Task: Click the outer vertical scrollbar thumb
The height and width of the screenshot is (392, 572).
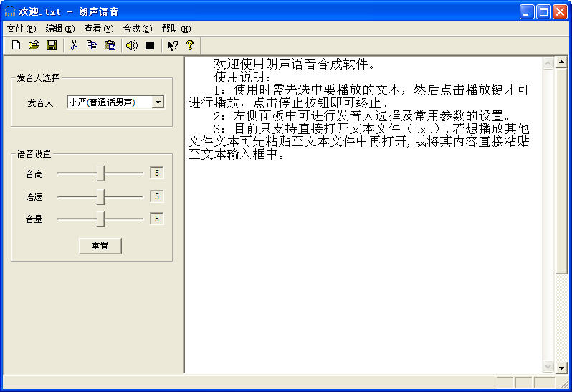Action: tap(561, 171)
